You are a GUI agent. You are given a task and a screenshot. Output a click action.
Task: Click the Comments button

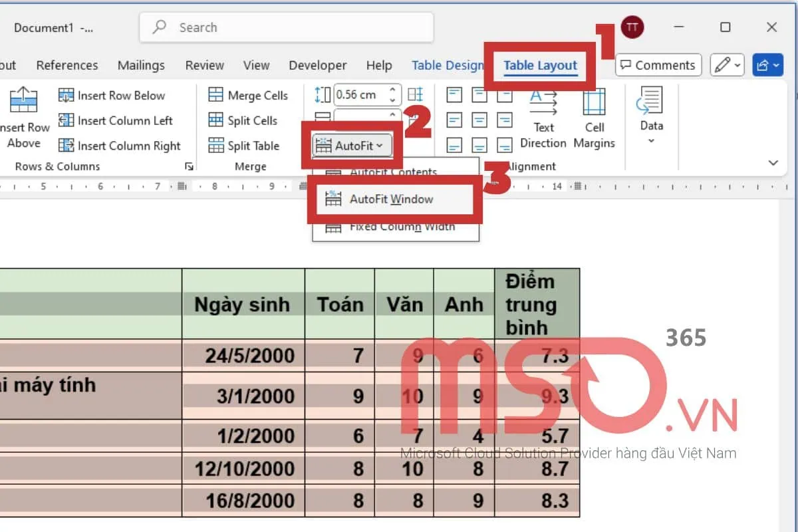658,65
